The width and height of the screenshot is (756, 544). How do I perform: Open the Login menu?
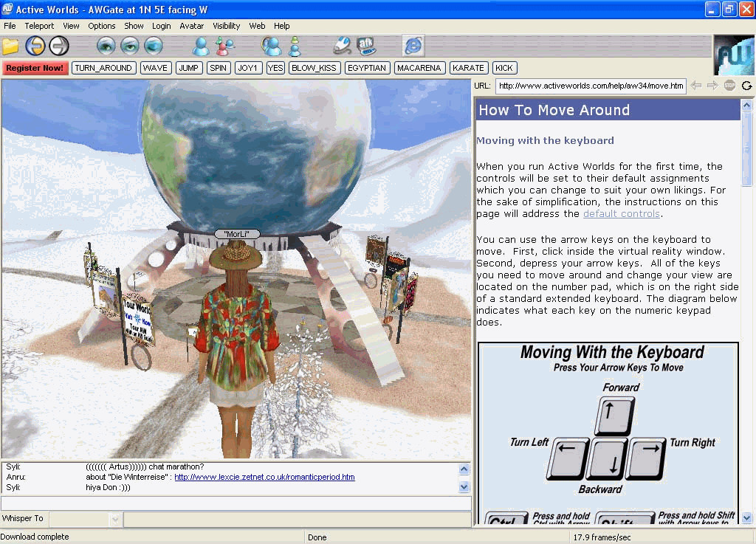pyautogui.click(x=162, y=26)
